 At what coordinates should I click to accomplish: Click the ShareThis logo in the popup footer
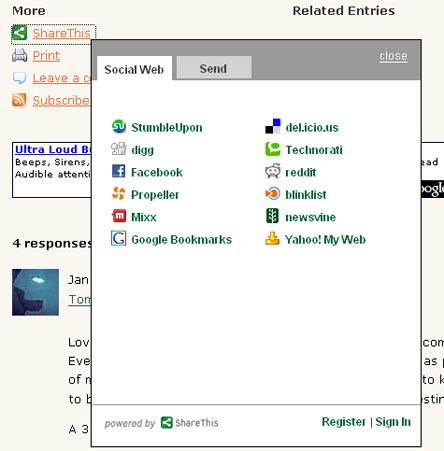pos(189,423)
